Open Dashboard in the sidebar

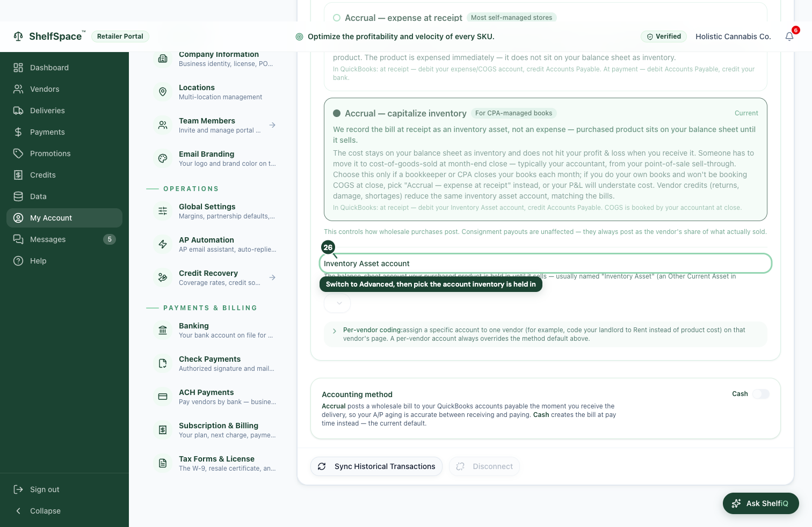coord(64,68)
